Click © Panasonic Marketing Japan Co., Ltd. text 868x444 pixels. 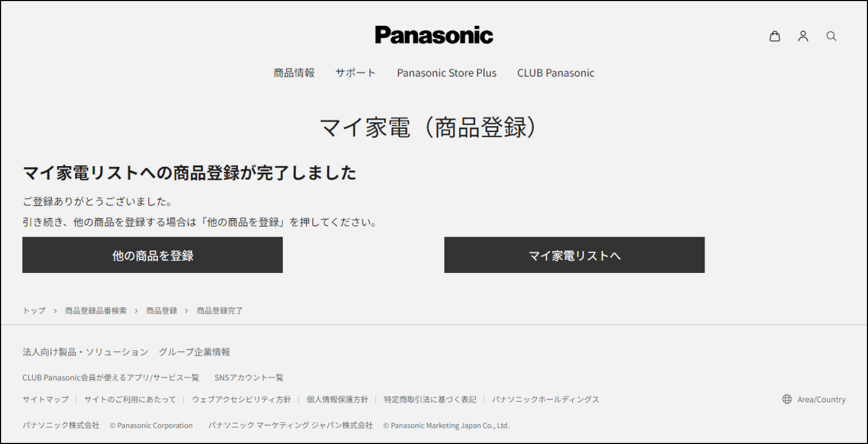click(x=446, y=425)
